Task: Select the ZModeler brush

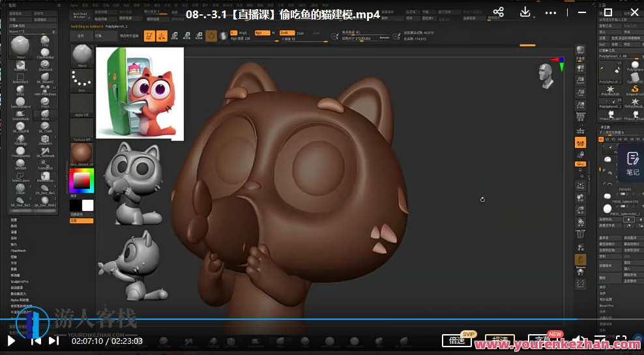Action: [x=45, y=139]
